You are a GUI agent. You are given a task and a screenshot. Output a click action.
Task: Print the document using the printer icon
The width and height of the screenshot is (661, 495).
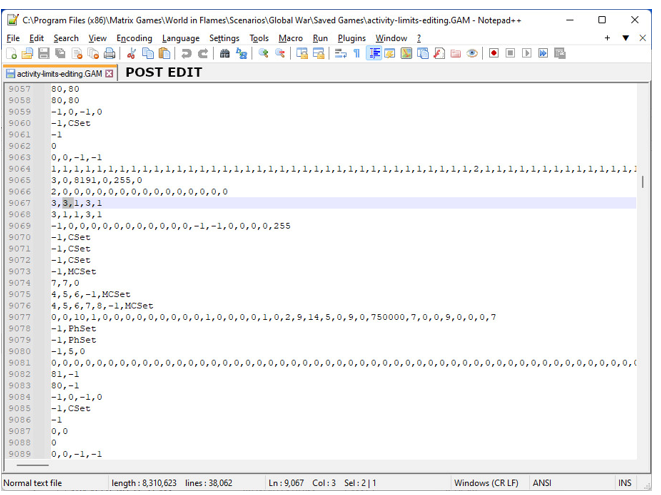tap(110, 54)
